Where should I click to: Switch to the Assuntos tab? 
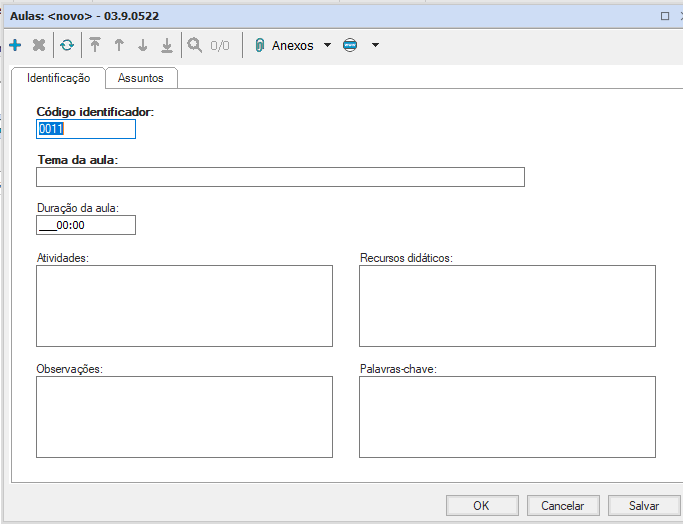click(x=141, y=78)
